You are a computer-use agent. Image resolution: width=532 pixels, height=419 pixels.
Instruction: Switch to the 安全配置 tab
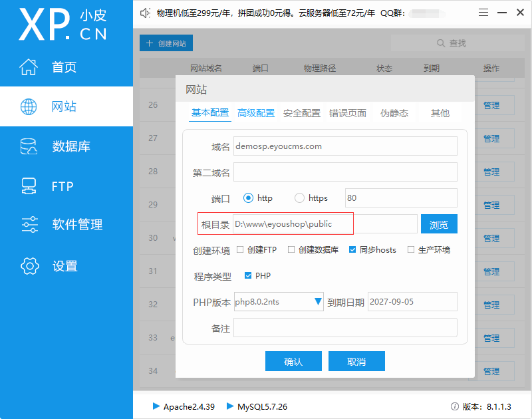pos(302,113)
